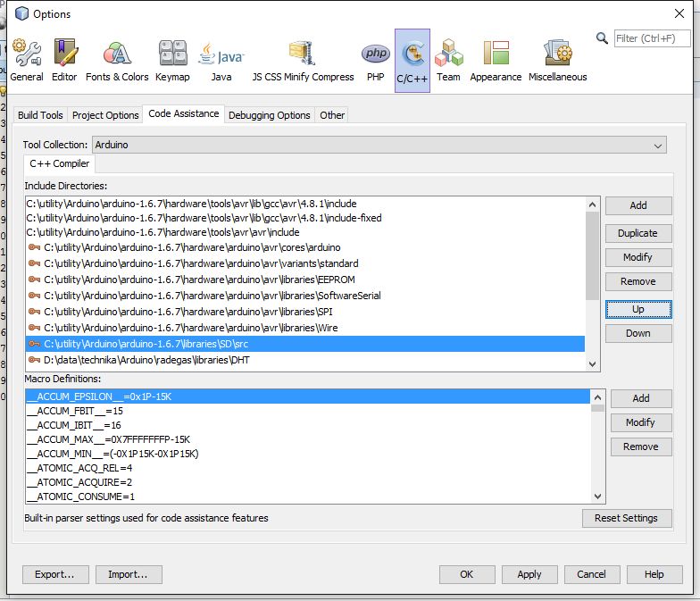
Task: Click key icon beside cores\arduino path
Action: pyautogui.click(x=34, y=246)
